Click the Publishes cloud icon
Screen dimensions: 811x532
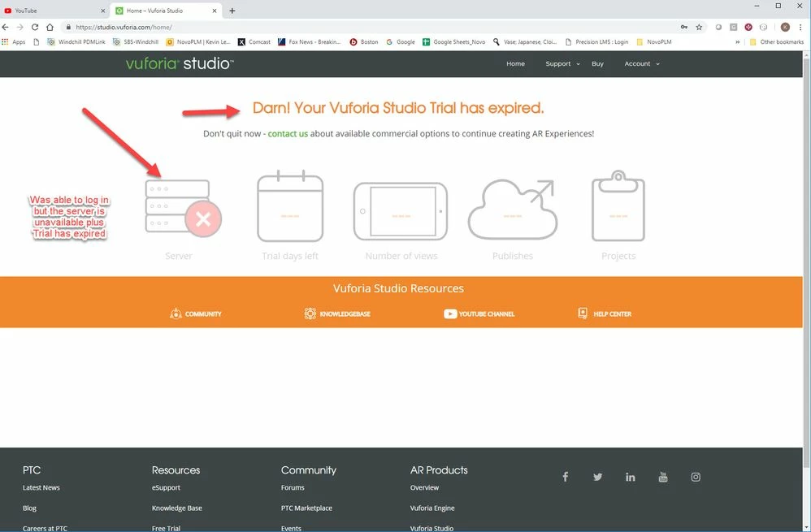513,210
